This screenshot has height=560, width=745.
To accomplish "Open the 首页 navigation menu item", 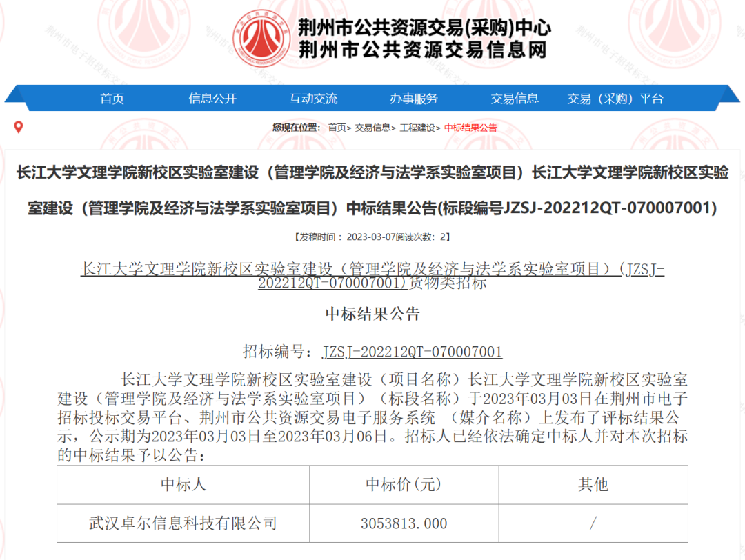I will point(112,99).
